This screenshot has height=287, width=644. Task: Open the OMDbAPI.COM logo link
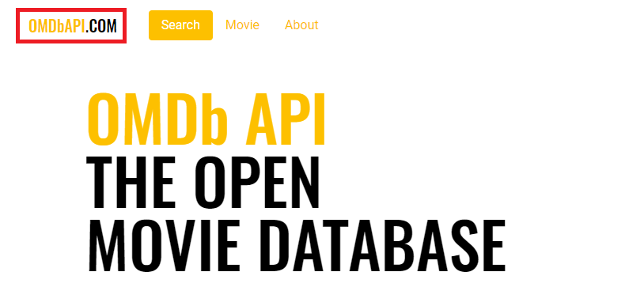pos(72,26)
